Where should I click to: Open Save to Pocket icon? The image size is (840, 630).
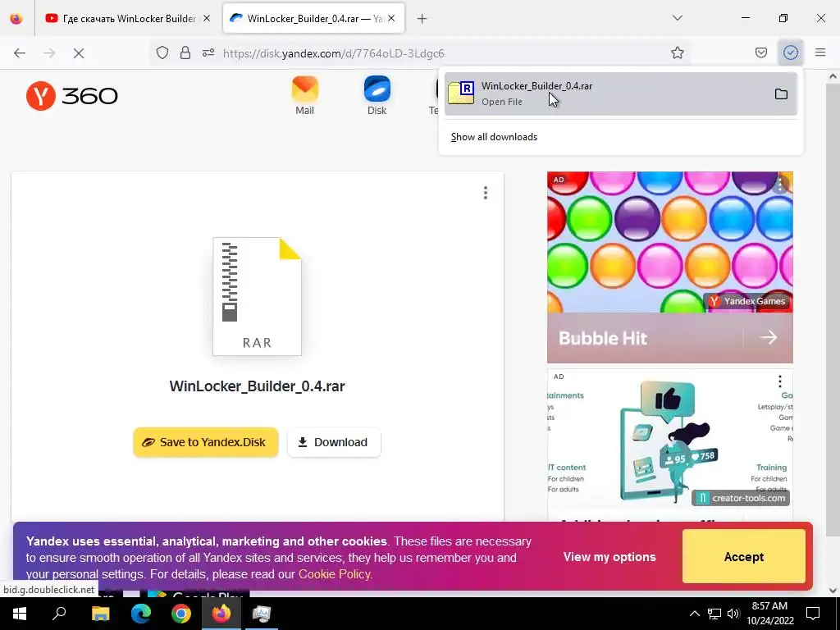coord(760,52)
